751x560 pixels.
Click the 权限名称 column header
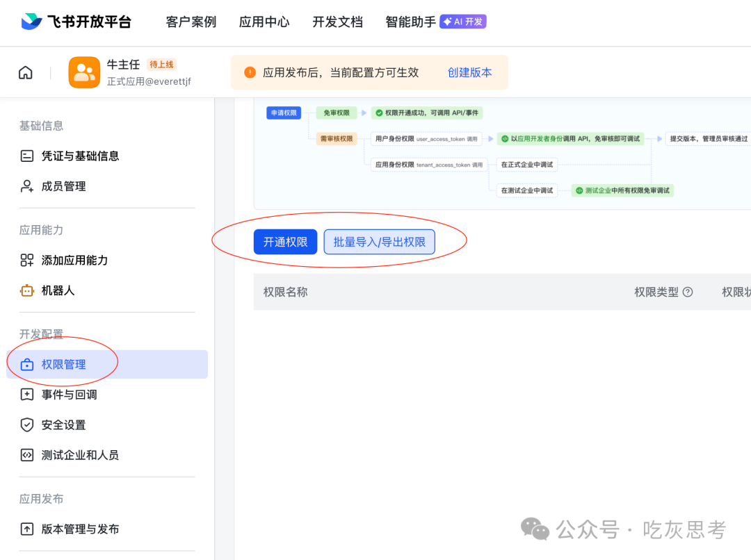pos(286,292)
